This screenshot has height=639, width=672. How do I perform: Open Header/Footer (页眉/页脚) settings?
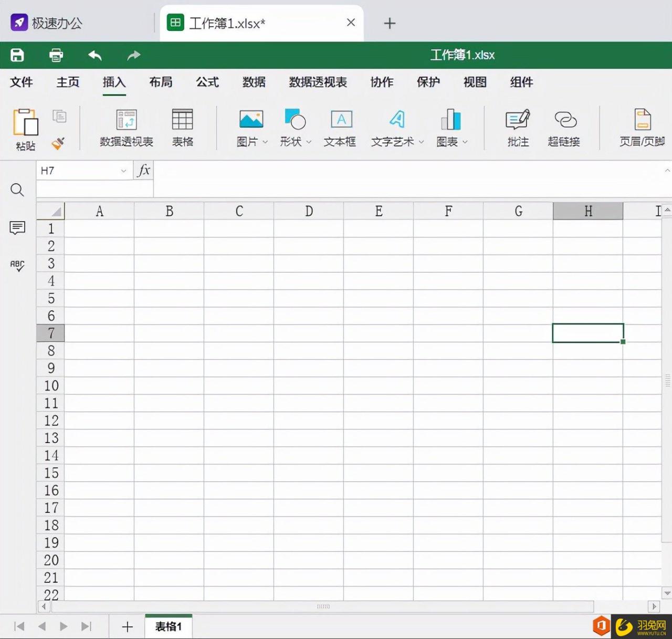(642, 129)
